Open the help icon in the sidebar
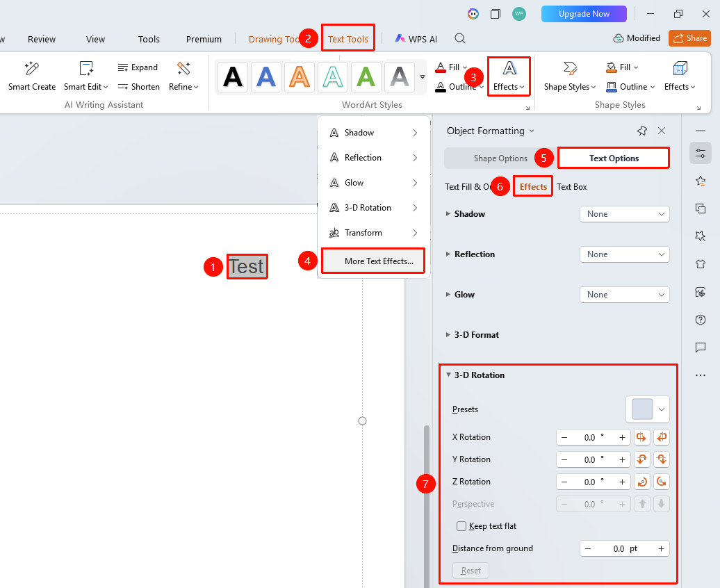 [x=701, y=320]
